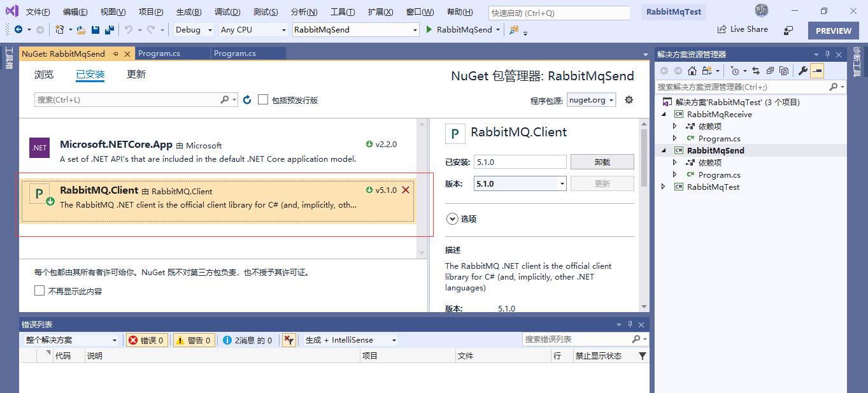The width and height of the screenshot is (868, 393).
Task: Click the Quick Launch search box
Action: (x=559, y=13)
